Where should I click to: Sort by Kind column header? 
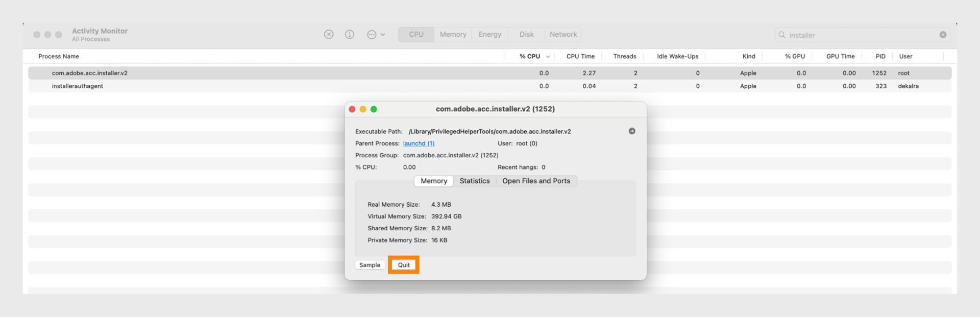[x=748, y=56]
